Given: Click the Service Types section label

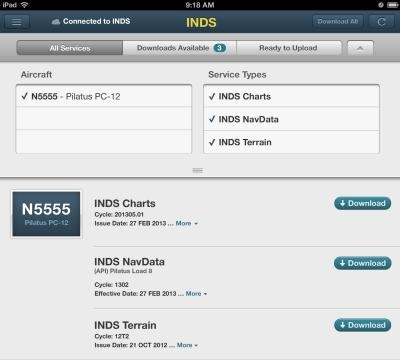Looking at the screenshot, I should pyautogui.click(x=237, y=75).
